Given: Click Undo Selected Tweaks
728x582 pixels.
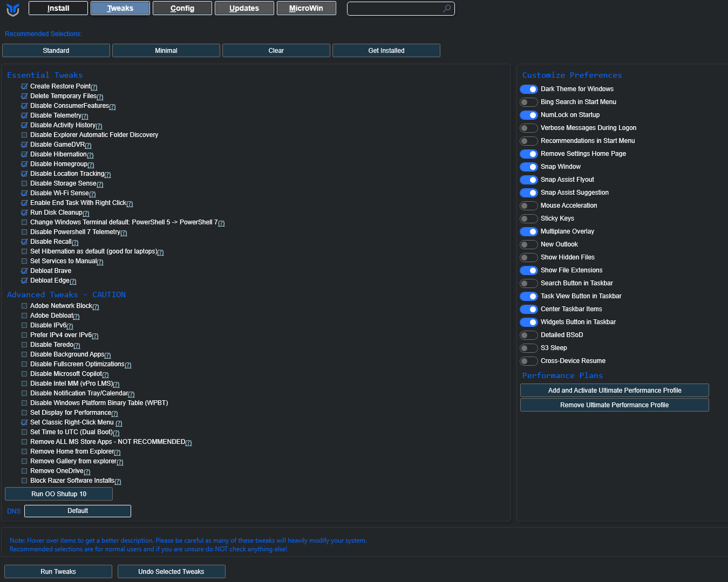Looking at the screenshot, I should pyautogui.click(x=172, y=572).
